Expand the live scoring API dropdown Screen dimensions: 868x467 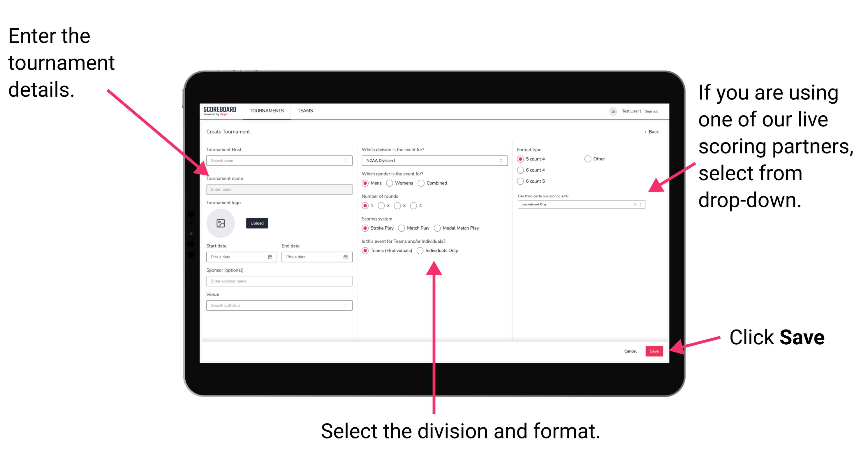point(642,204)
